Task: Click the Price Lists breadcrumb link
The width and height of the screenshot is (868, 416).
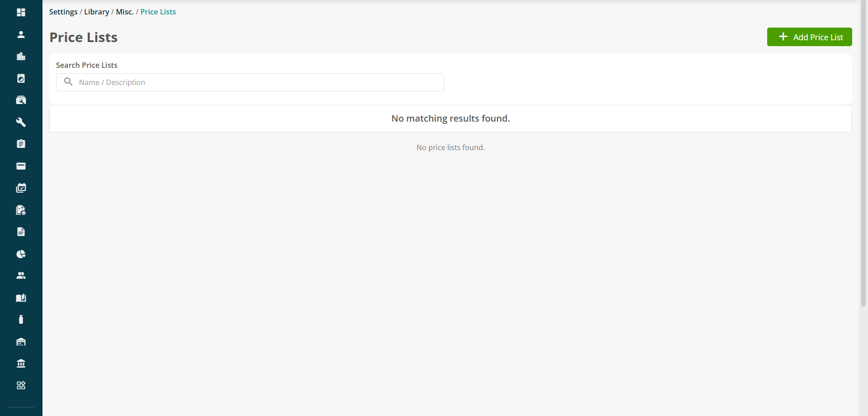Action: (x=158, y=12)
